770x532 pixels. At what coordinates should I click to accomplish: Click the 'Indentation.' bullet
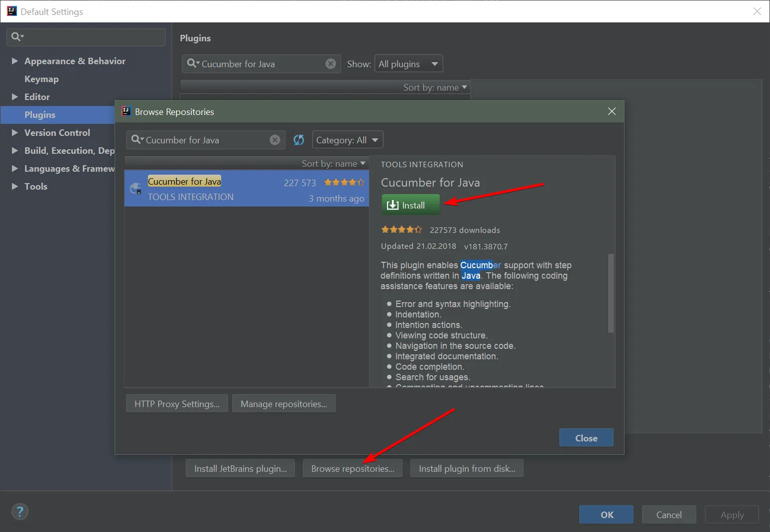point(418,315)
